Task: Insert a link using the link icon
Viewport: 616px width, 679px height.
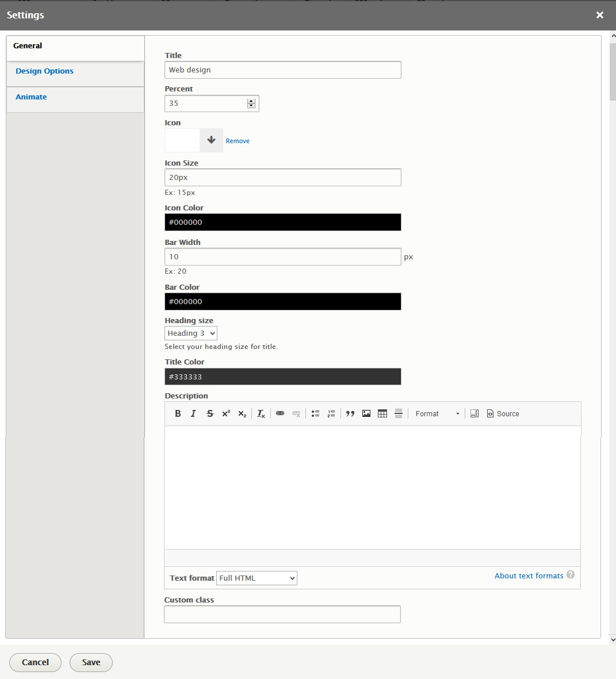Action: pyautogui.click(x=280, y=413)
